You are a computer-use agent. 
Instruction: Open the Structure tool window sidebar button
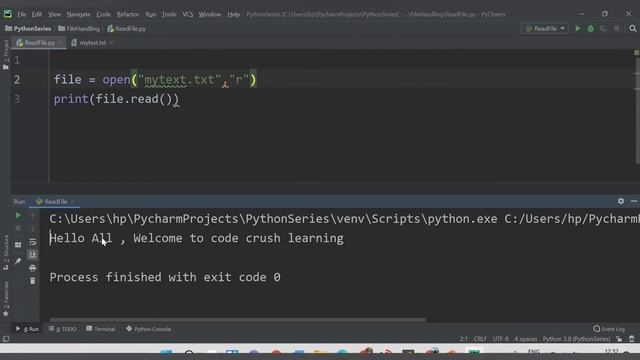pyautogui.click(x=5, y=252)
